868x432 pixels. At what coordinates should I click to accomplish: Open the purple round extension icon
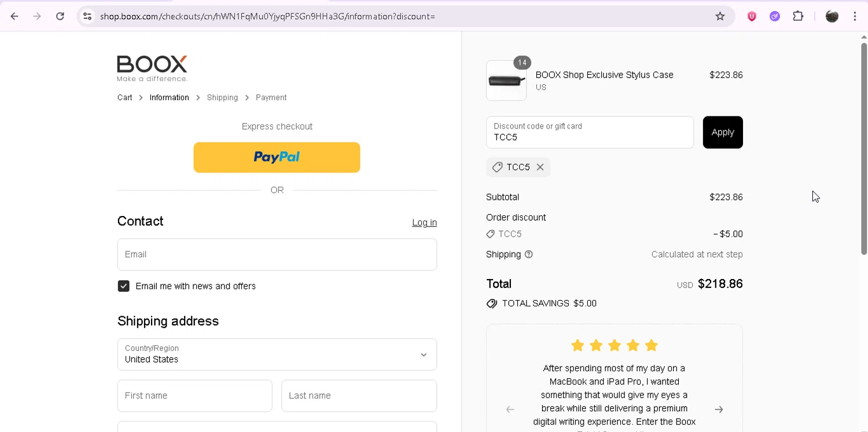775,16
